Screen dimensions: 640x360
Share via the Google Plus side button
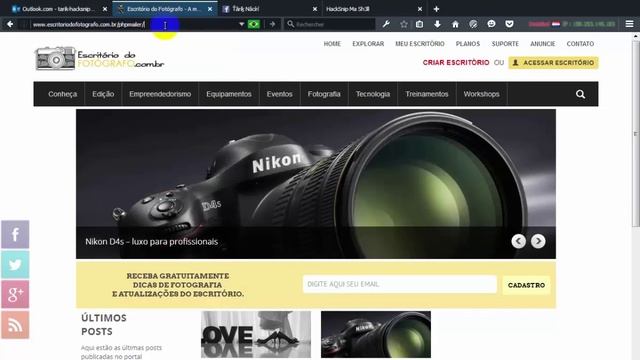pyautogui.click(x=15, y=294)
